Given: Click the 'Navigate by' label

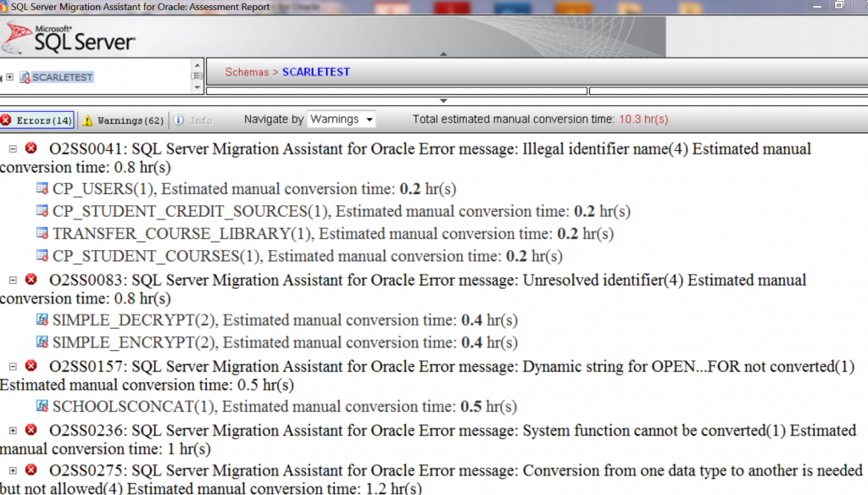Looking at the screenshot, I should (274, 119).
